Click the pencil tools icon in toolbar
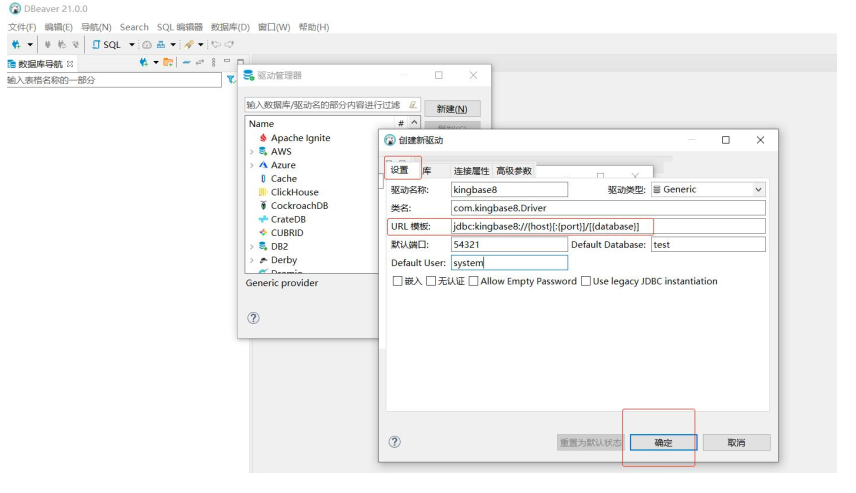The height and width of the screenshot is (493, 856). pyautogui.click(x=189, y=45)
